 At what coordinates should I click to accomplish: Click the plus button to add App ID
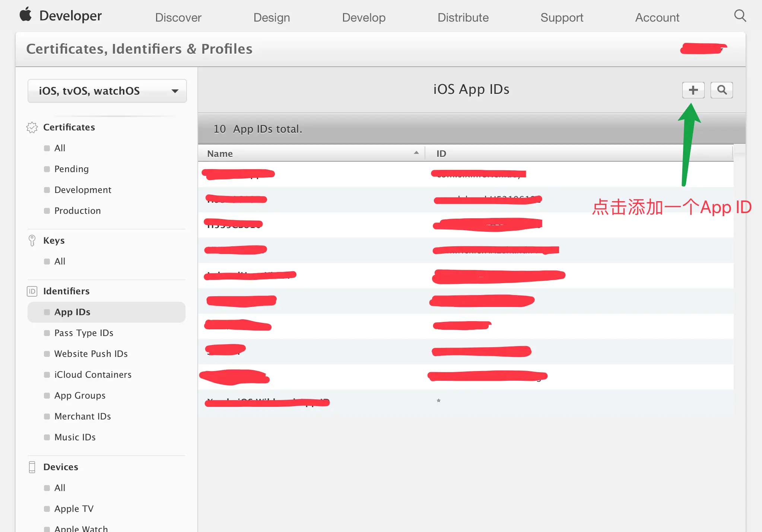pos(693,90)
